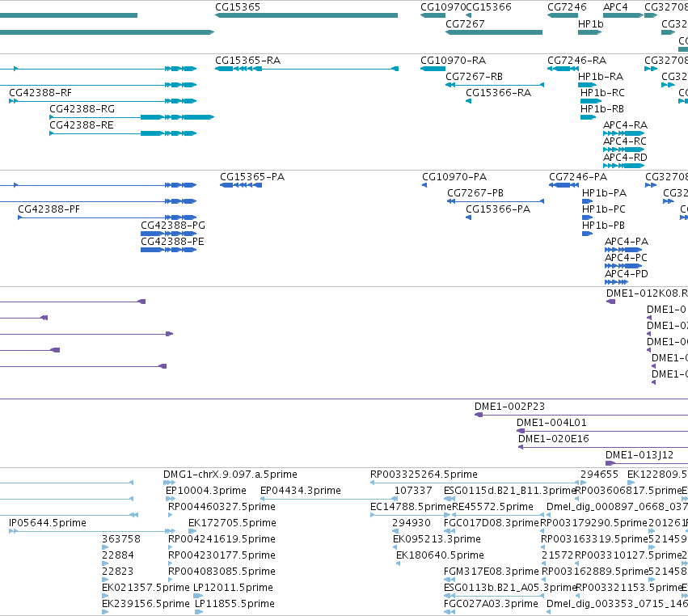Image resolution: width=688 pixels, height=616 pixels.
Task: Select CG10970-PA protein label
Action: (x=454, y=177)
